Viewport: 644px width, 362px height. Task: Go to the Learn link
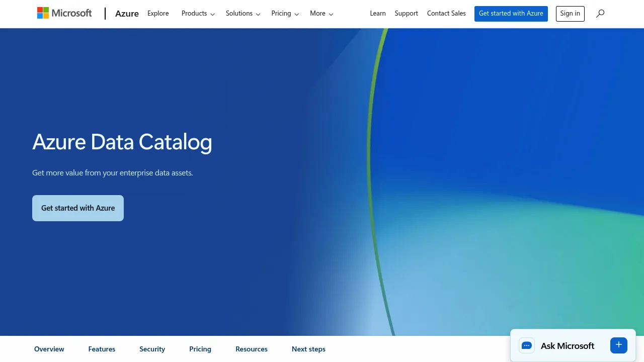click(x=378, y=14)
